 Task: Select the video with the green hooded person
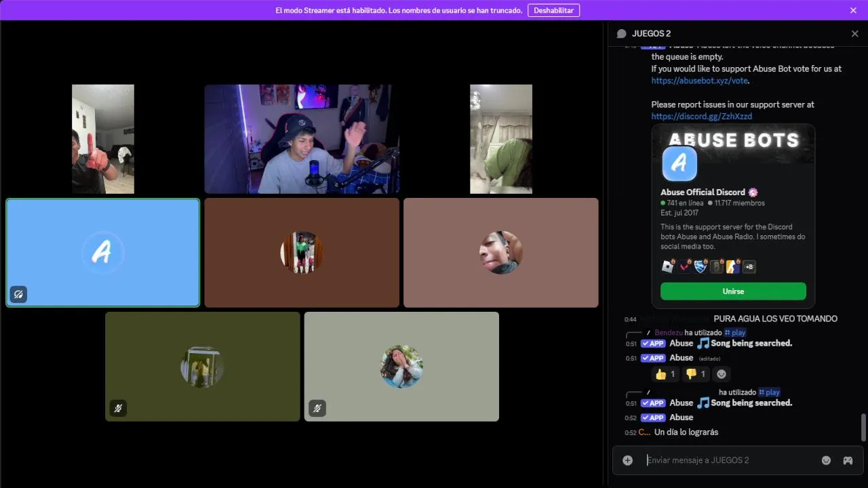click(501, 139)
